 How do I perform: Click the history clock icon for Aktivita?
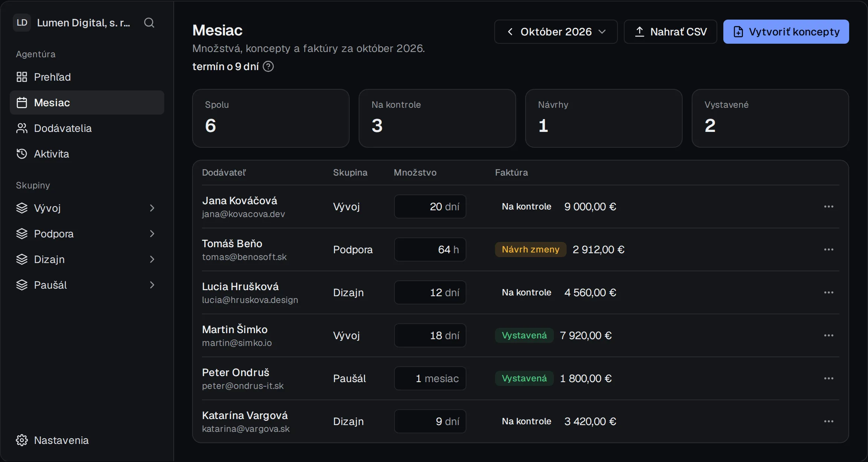(22, 154)
